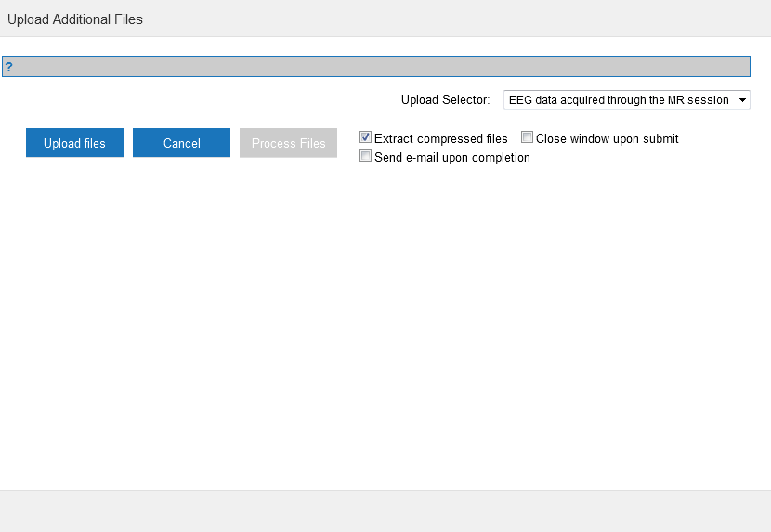Click the Upload Selector label text
The width and height of the screenshot is (771, 532).
pyautogui.click(x=445, y=99)
